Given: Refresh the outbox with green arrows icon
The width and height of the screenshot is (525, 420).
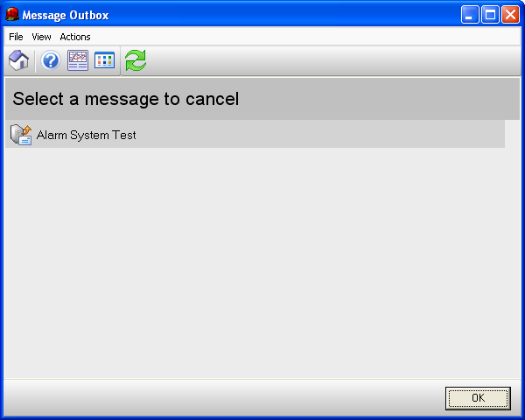Looking at the screenshot, I should point(136,60).
